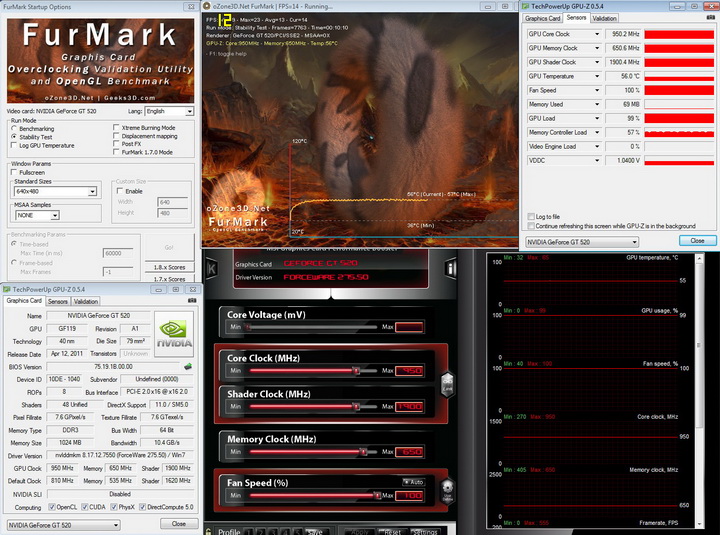Click the GPU-Z Sensors window title icon
The width and height of the screenshot is (720, 535).
[525, 6]
